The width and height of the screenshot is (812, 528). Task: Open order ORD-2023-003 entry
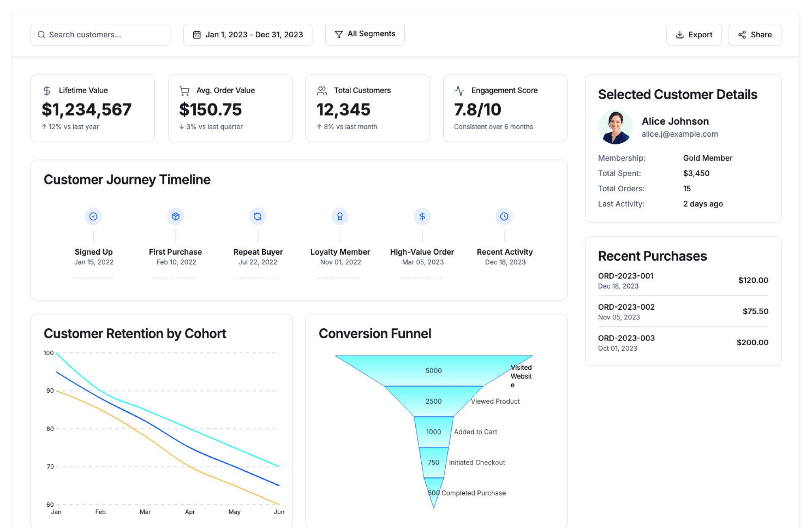(683, 342)
